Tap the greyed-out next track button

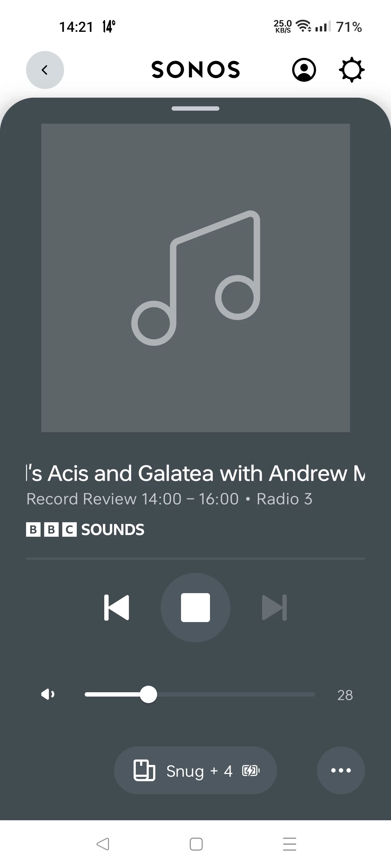[x=274, y=608]
